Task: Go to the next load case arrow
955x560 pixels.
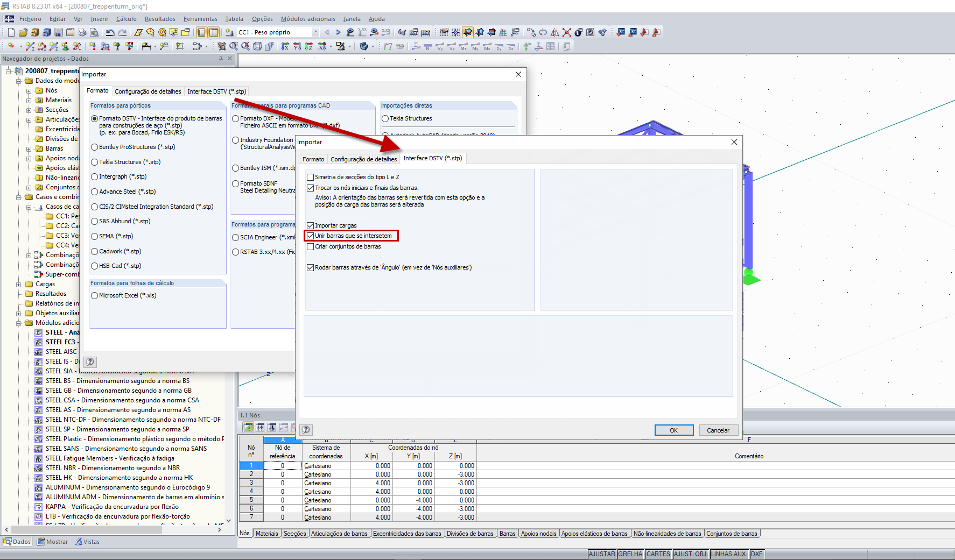Action: 338,32
